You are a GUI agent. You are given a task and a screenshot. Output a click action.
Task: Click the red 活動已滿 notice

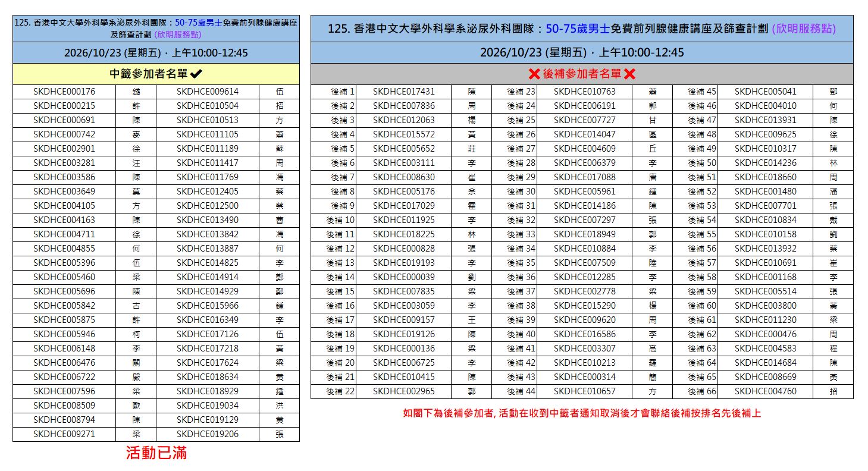tap(156, 453)
